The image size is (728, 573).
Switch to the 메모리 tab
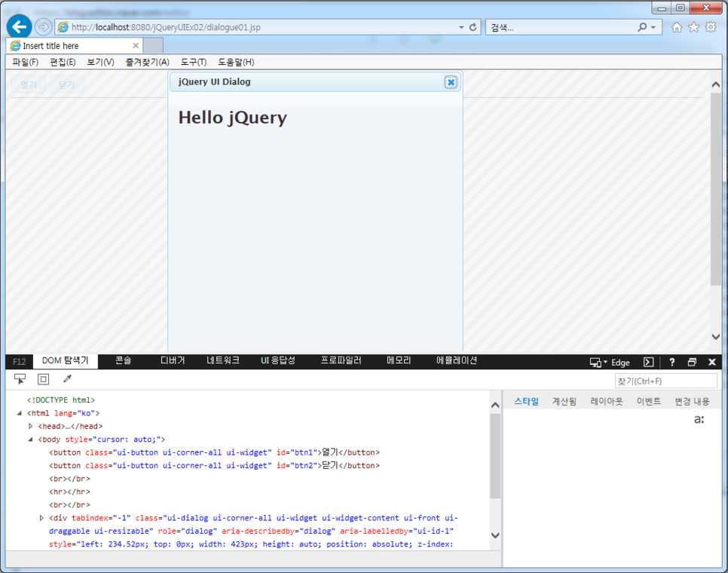point(399,360)
